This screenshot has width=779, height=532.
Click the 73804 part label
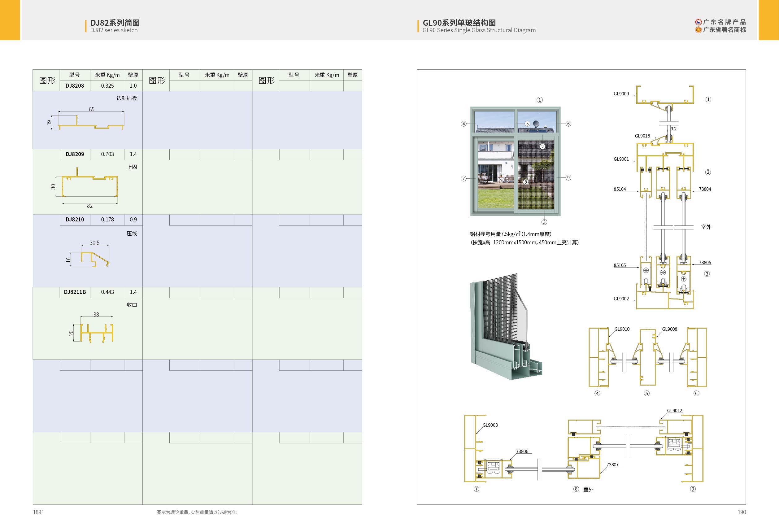coord(705,189)
